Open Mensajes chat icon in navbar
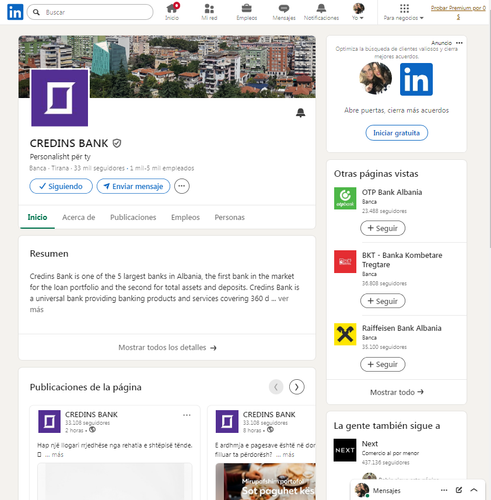 (284, 12)
